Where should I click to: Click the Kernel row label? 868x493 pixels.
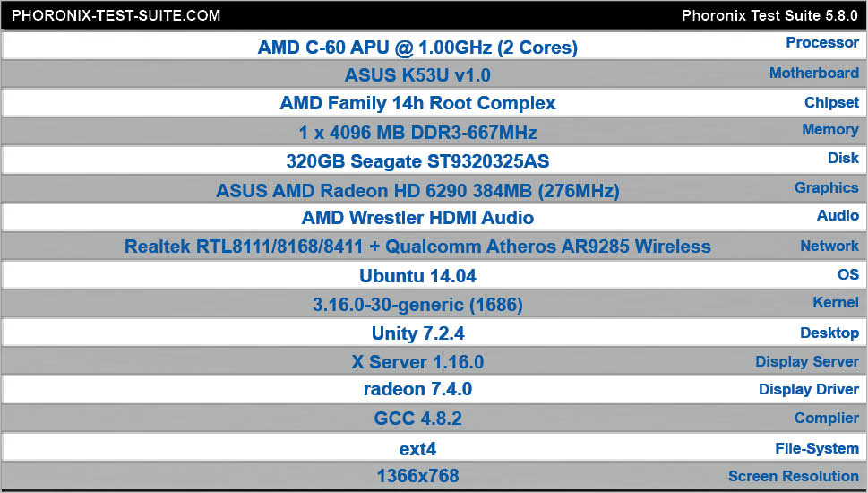pos(835,302)
